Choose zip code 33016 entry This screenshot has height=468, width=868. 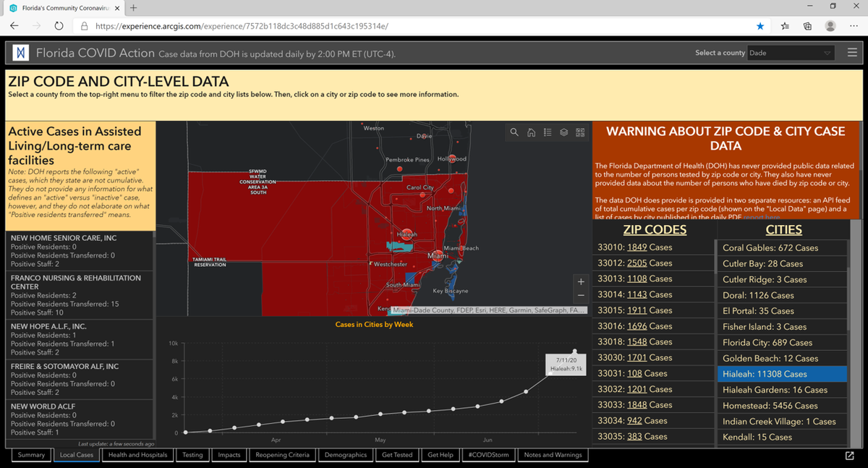(x=653, y=326)
